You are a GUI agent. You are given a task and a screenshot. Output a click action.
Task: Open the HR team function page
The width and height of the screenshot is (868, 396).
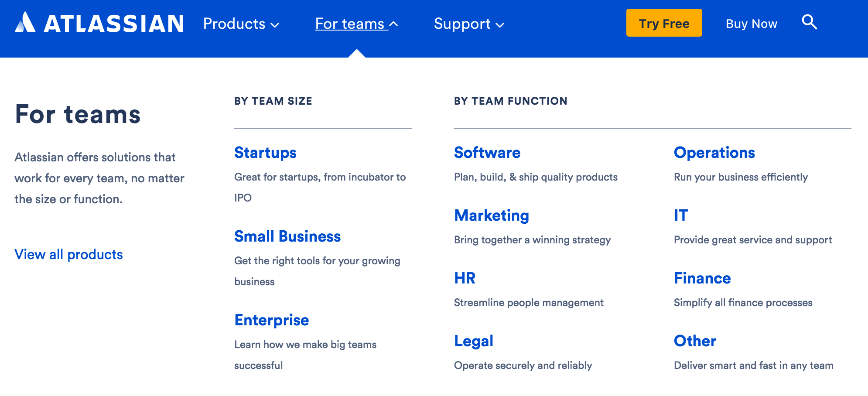point(465,278)
